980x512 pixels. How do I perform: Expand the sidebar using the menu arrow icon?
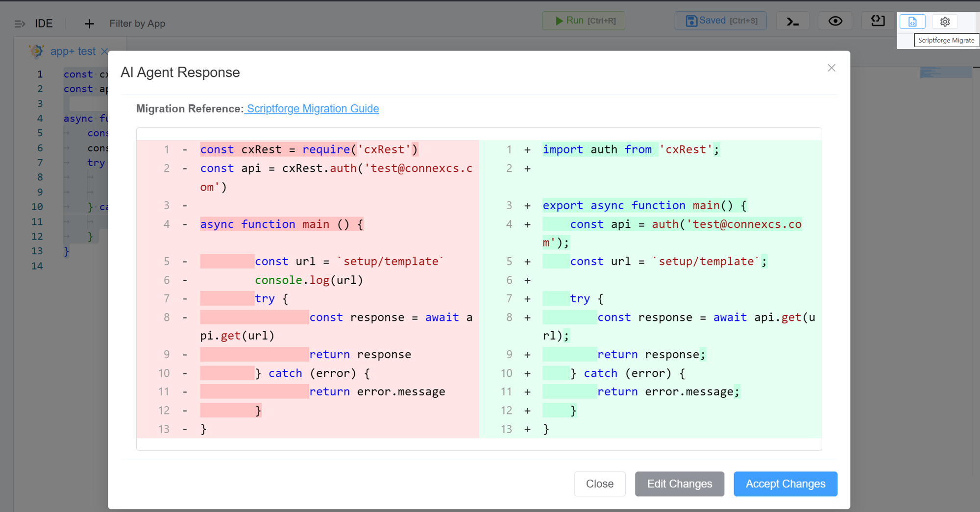20,24
